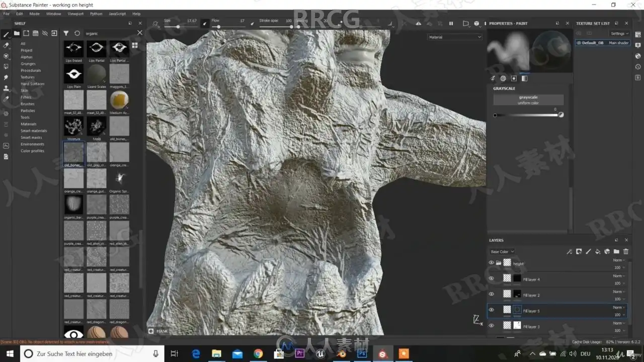Hide Fill layer 3
The image size is (644, 362).
click(492, 326)
